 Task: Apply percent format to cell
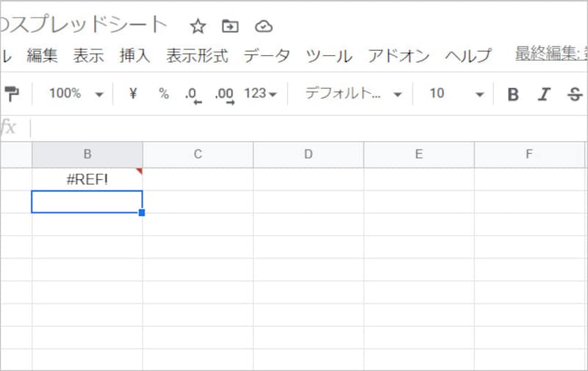[x=163, y=93]
